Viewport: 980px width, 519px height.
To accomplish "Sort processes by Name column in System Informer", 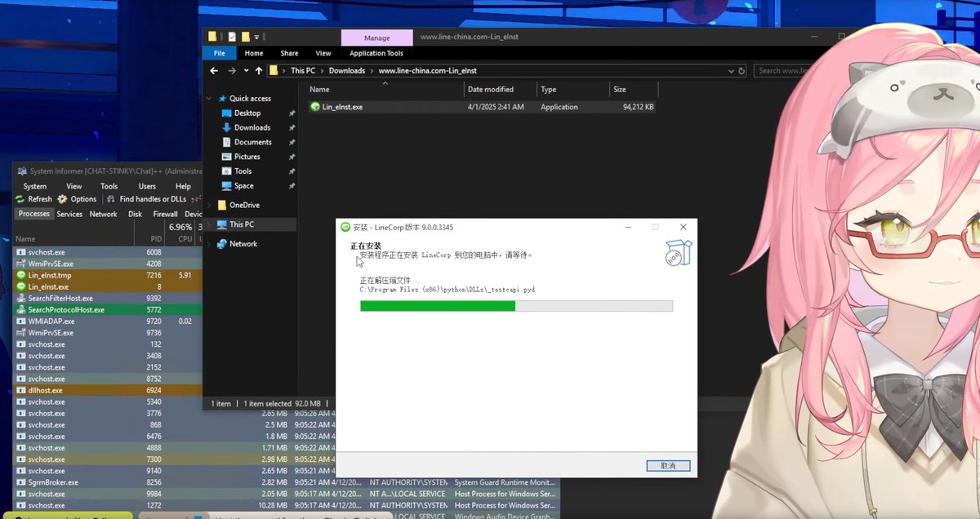I will 25,239.
